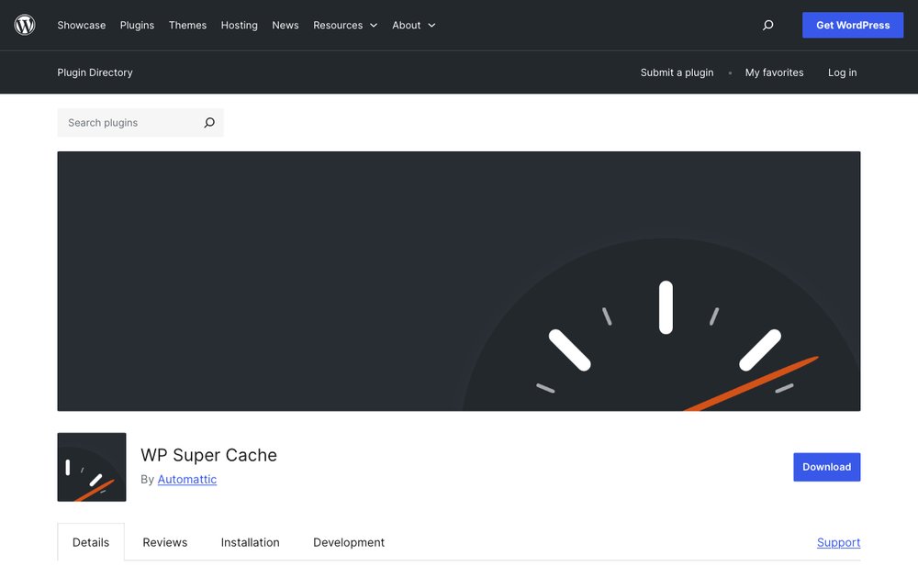918x588 pixels.
Task: Switch to the Installation tab
Action: tap(250, 542)
